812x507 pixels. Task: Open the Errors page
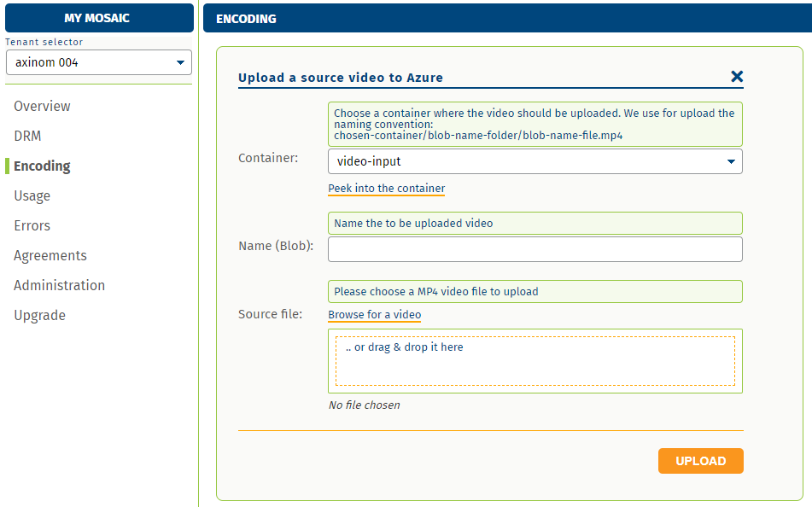(x=31, y=225)
